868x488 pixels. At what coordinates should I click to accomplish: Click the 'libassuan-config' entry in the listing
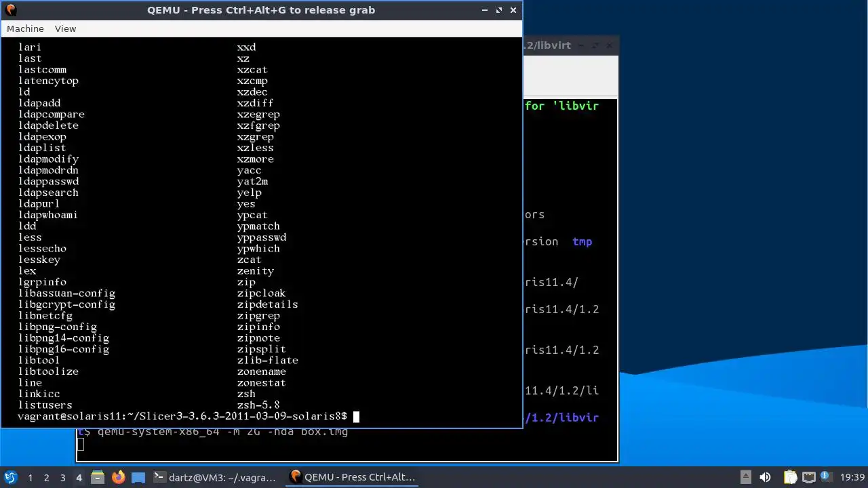point(66,293)
